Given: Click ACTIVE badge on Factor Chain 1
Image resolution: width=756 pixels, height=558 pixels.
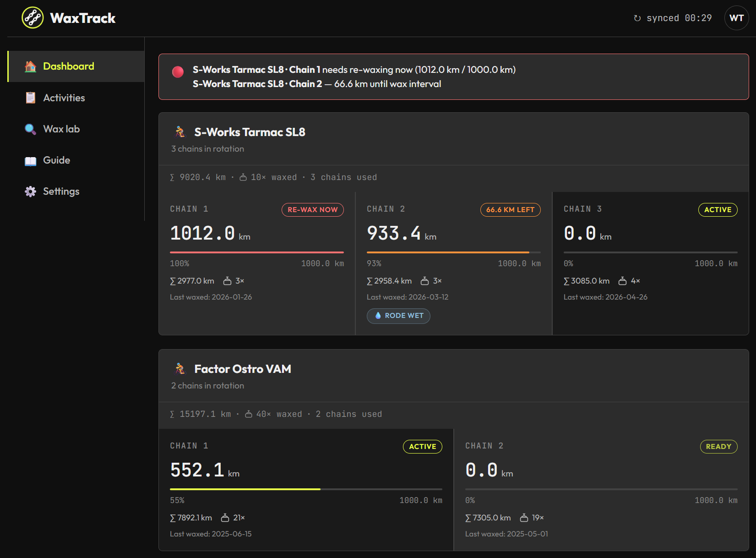Looking at the screenshot, I should 422,447.
